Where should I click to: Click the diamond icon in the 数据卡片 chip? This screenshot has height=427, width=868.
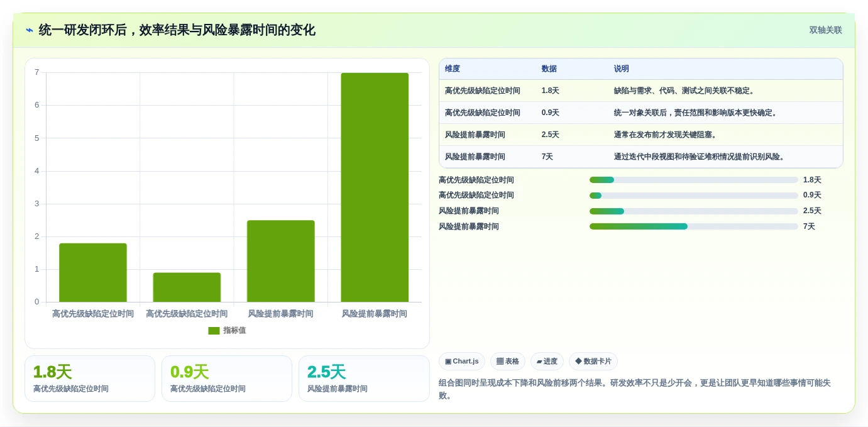(x=578, y=362)
